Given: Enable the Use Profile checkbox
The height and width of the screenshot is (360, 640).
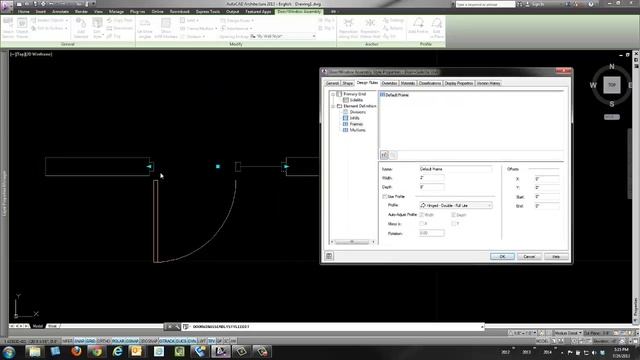Looking at the screenshot, I should click(x=384, y=196).
